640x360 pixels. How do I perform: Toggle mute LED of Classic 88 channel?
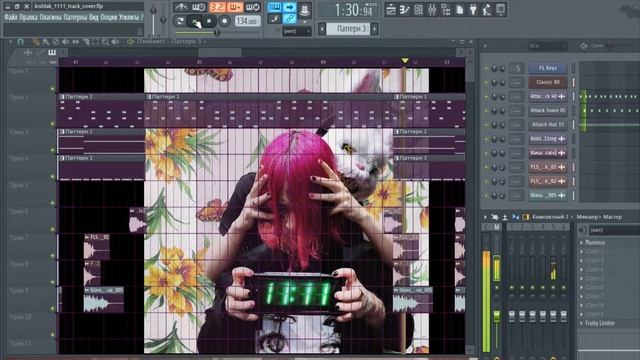[486, 82]
